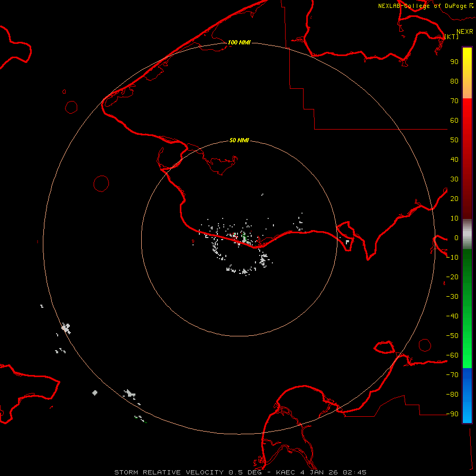Click the -60 velocity scale label
The width and height of the screenshot is (476, 476).
[x=452, y=355]
